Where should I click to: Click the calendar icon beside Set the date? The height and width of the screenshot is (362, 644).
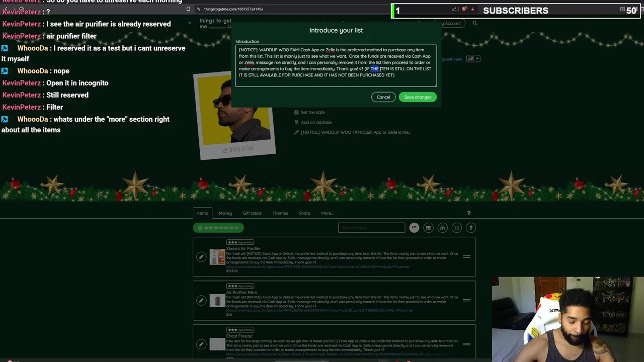pos(296,113)
